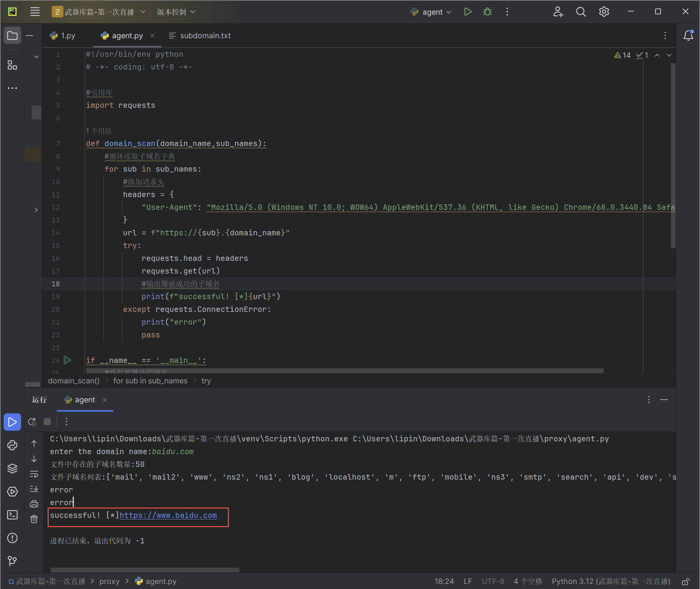Clear all console output trash icon
Screen dimensions: 700x589
pyautogui.click(x=34, y=519)
